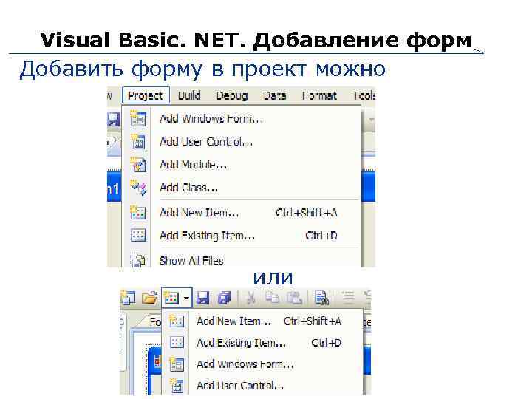Choose Add Existing Item in Project menu
The height and width of the screenshot is (399, 532).
click(241, 236)
